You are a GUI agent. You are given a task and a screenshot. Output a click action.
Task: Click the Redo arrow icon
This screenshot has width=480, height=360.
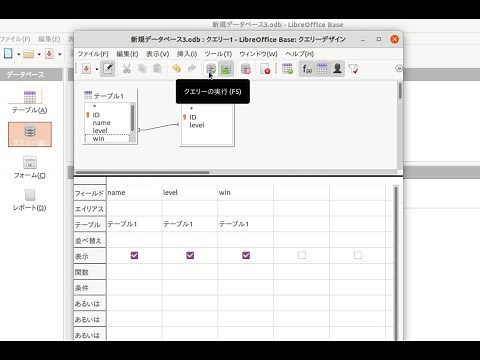pyautogui.click(x=192, y=69)
